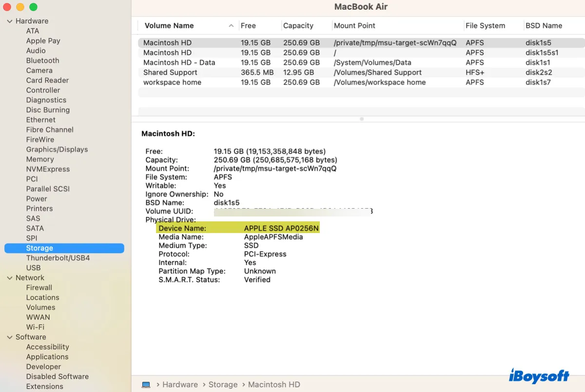Select Printers in the sidebar
Viewport: 585px width, 392px height.
39,209
